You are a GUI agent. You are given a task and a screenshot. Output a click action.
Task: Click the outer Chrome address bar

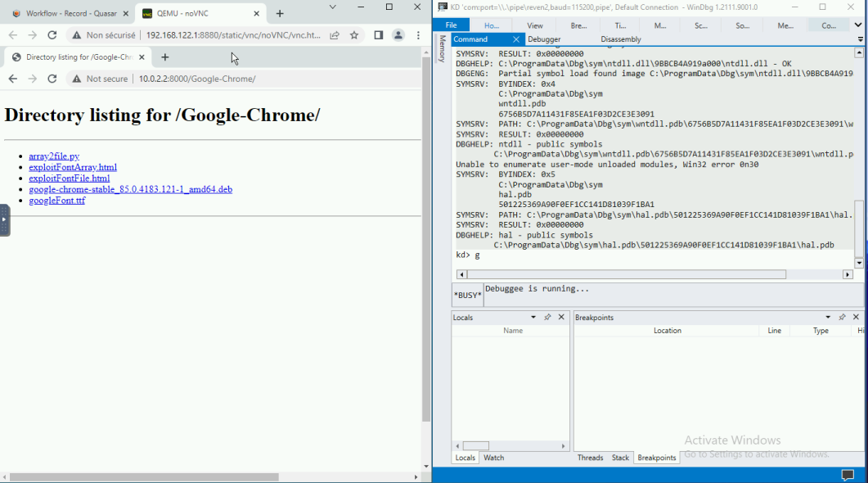(233, 35)
